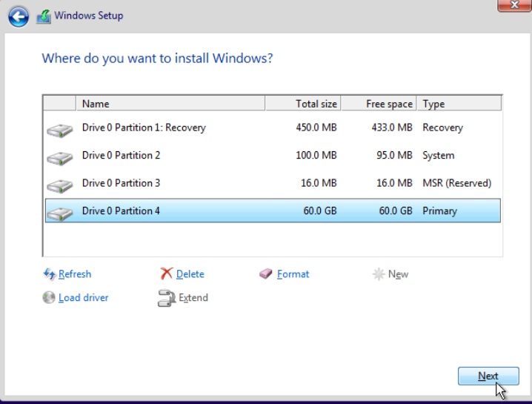
Task: Click the System type cell
Action: pos(439,156)
